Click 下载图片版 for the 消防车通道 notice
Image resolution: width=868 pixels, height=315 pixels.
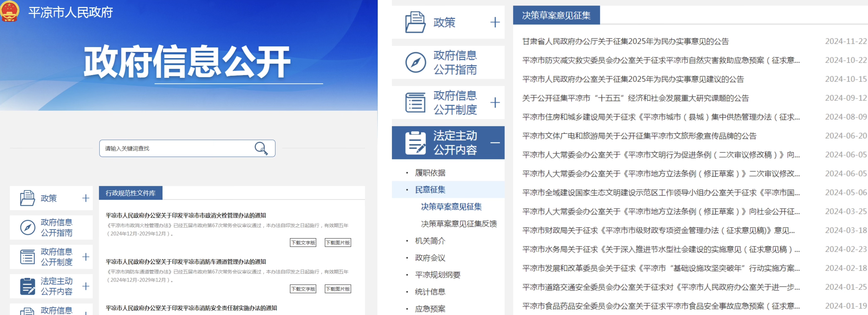pos(338,289)
